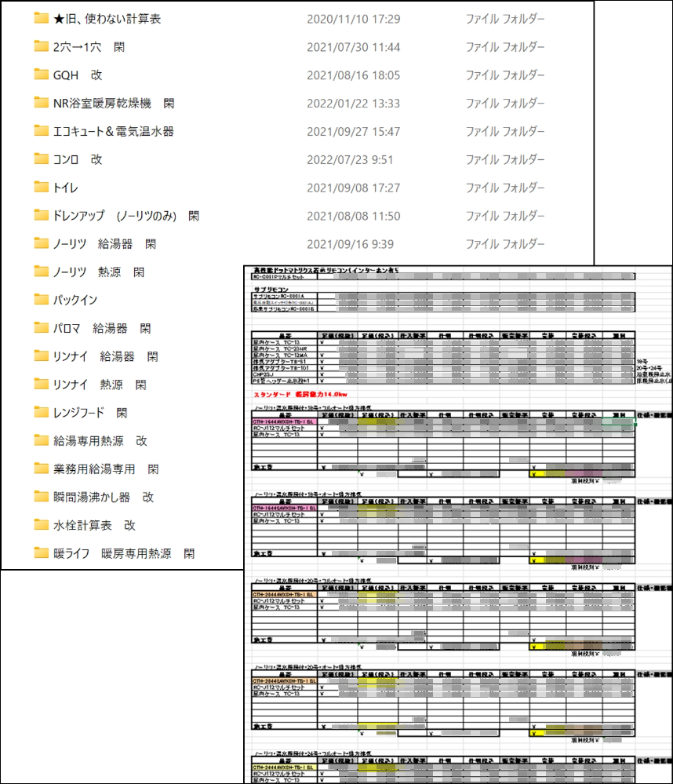Select green-outlined active cell in spreadsheet
This screenshot has width=673, height=784.
coord(619,421)
